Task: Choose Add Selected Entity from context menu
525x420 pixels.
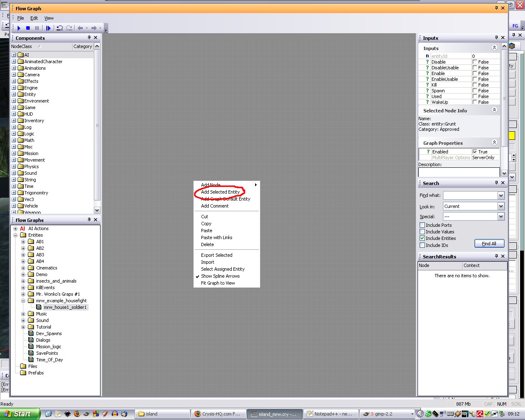Action: (220, 192)
